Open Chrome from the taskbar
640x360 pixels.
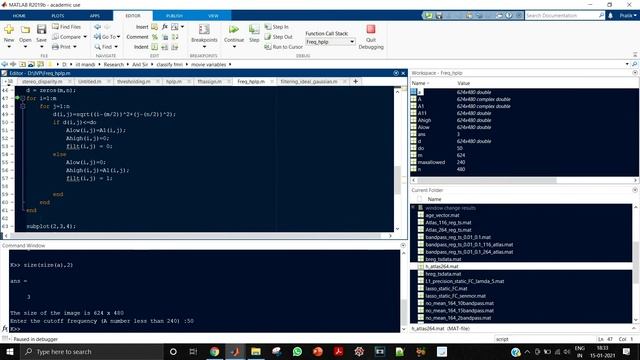(215, 351)
